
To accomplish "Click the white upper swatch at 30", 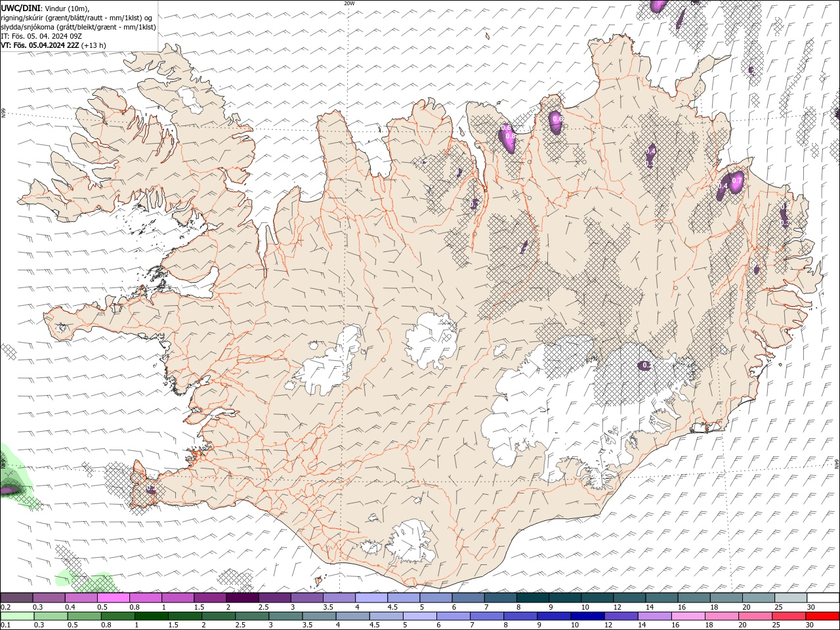I will [x=823, y=598].
